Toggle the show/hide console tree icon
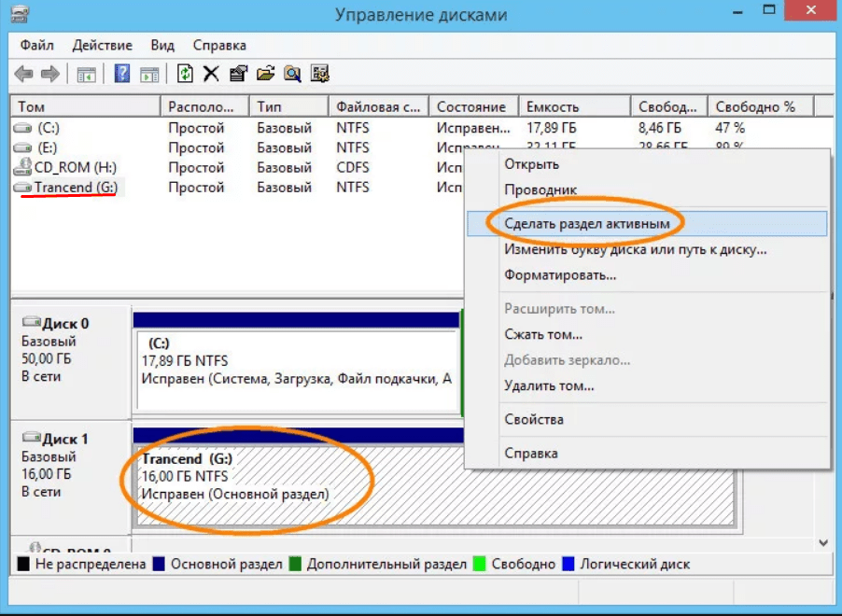The height and width of the screenshot is (616, 842). pyautogui.click(x=87, y=74)
